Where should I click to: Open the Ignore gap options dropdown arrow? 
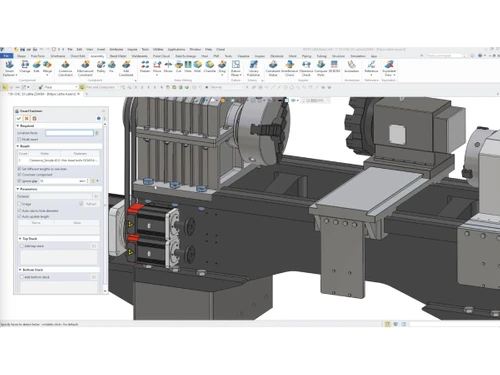tap(97, 181)
